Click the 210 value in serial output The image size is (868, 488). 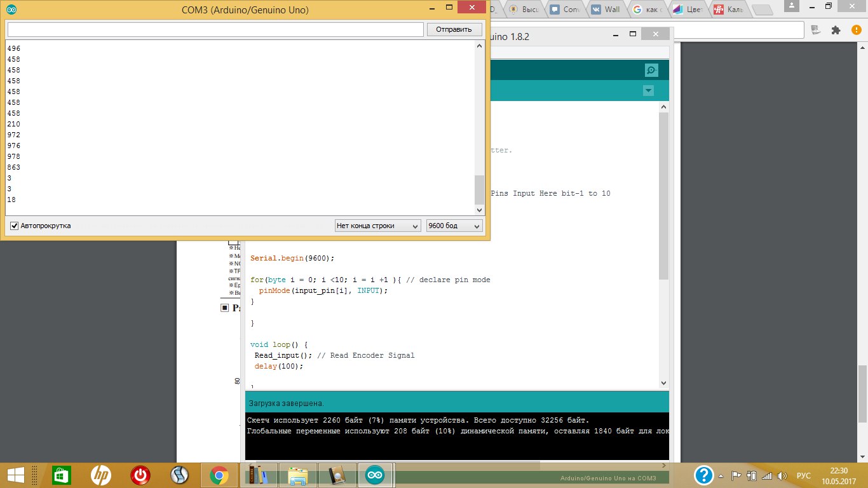click(x=13, y=124)
